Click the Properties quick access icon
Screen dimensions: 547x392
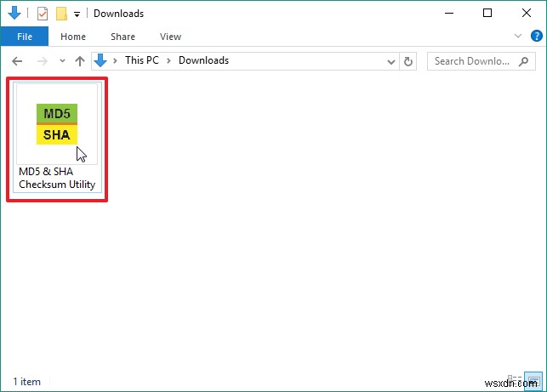click(43, 14)
